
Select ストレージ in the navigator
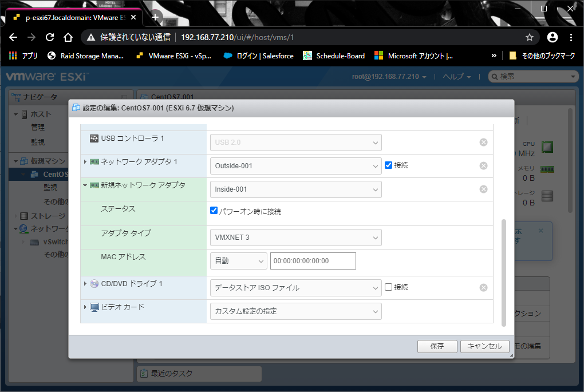48,216
